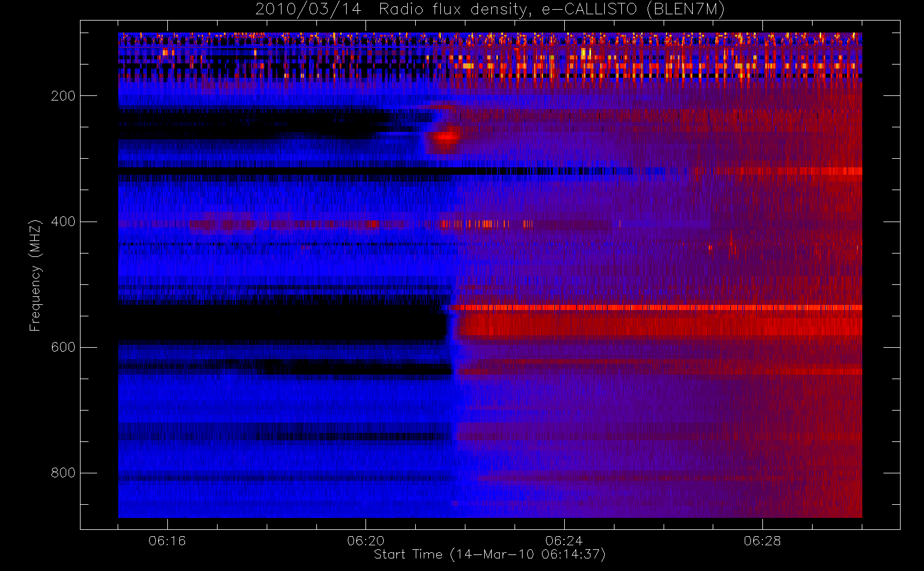Click the small bright red burst near 270 MHz
The image size is (924, 571).
click(x=445, y=137)
